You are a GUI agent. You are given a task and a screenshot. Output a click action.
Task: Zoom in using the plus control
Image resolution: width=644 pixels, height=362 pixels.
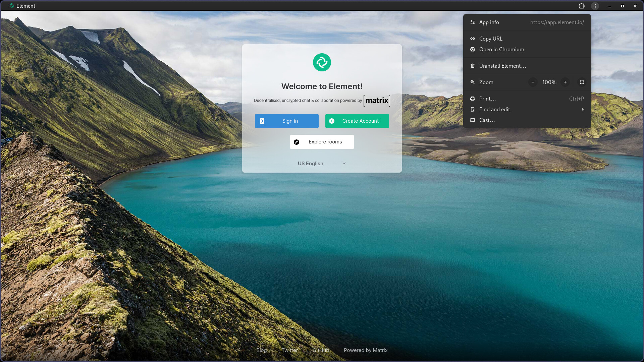click(x=565, y=82)
